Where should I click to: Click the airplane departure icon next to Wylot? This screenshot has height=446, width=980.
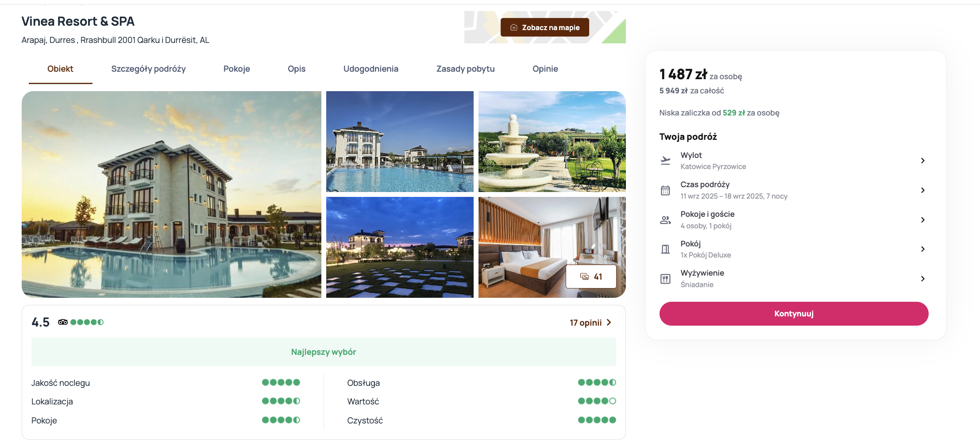coord(665,161)
